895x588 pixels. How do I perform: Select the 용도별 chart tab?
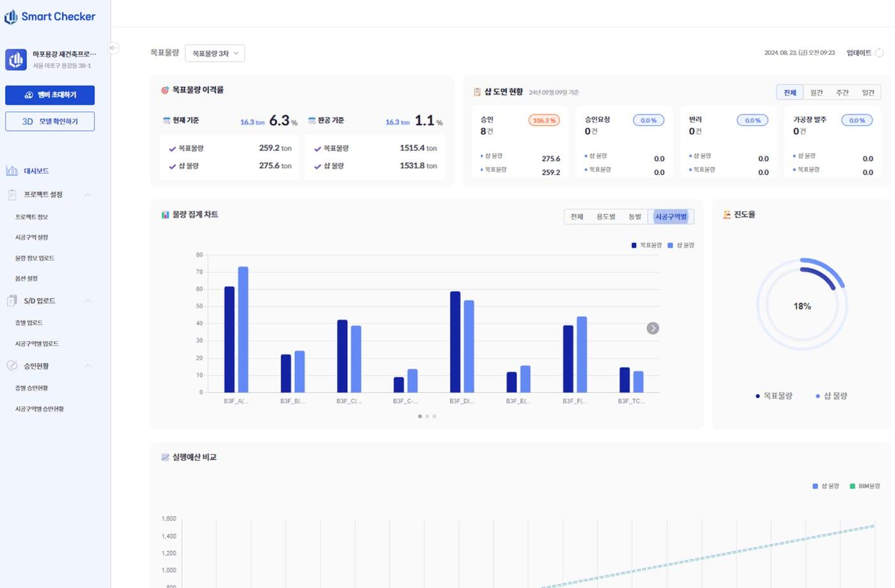605,217
